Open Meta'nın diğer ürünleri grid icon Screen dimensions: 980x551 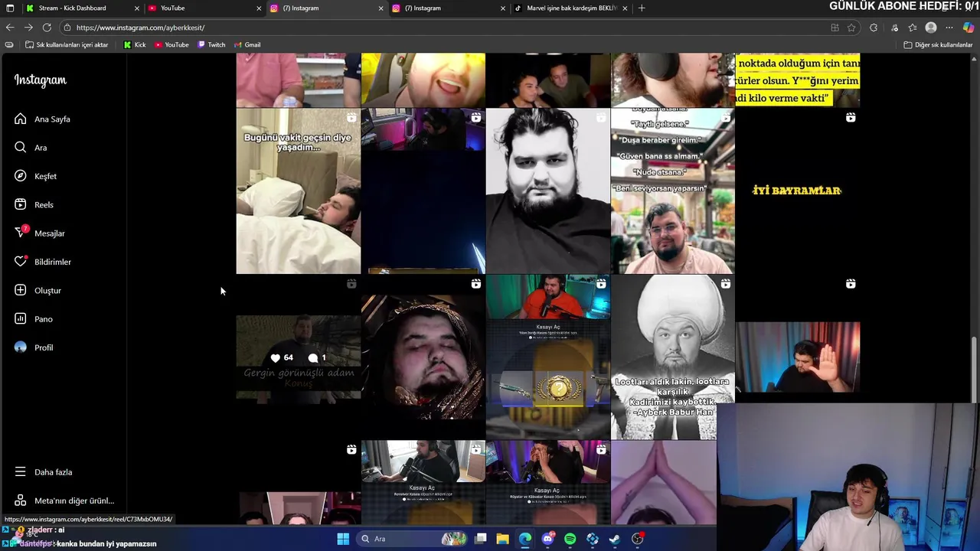[x=20, y=500]
